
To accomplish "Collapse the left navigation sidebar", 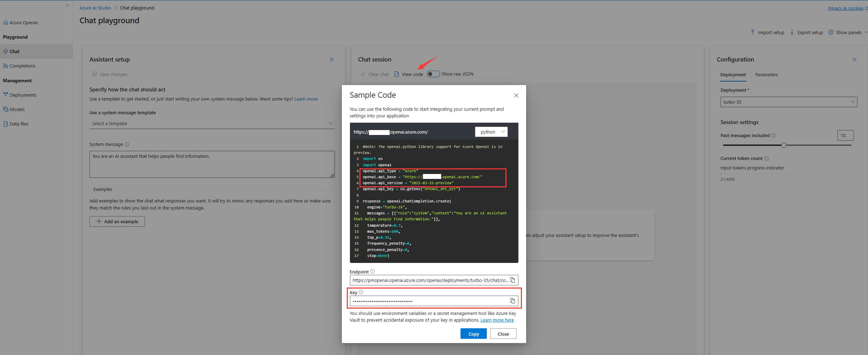I will (x=67, y=5).
